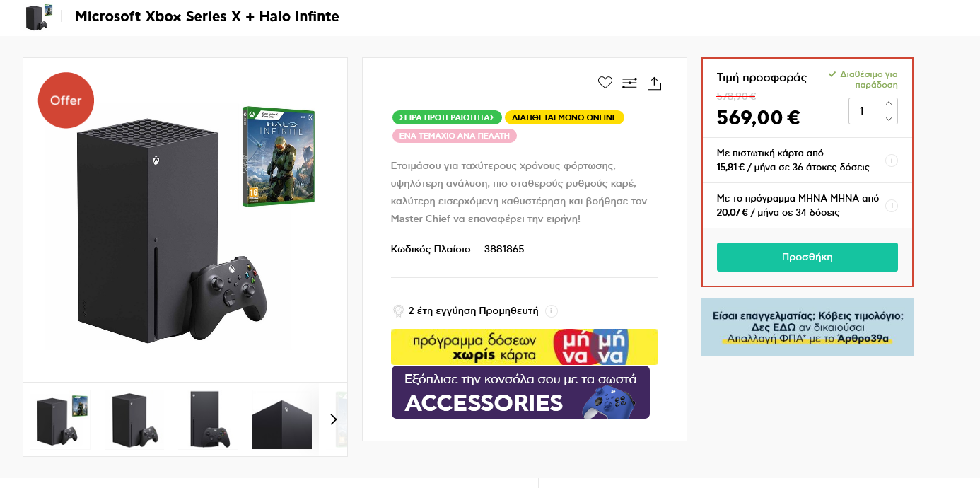Decrease quantity with down arrow

pyautogui.click(x=889, y=119)
